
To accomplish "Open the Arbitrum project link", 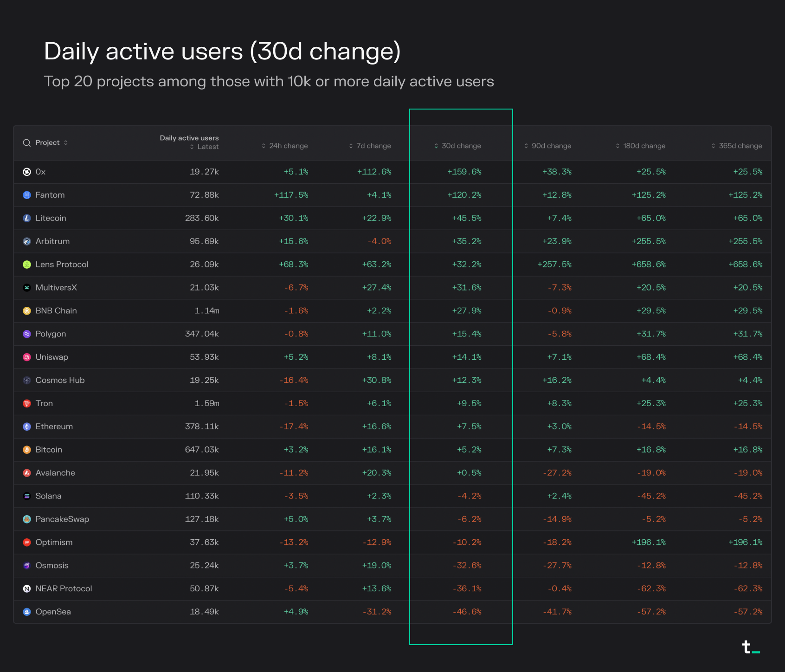I will click(x=52, y=241).
